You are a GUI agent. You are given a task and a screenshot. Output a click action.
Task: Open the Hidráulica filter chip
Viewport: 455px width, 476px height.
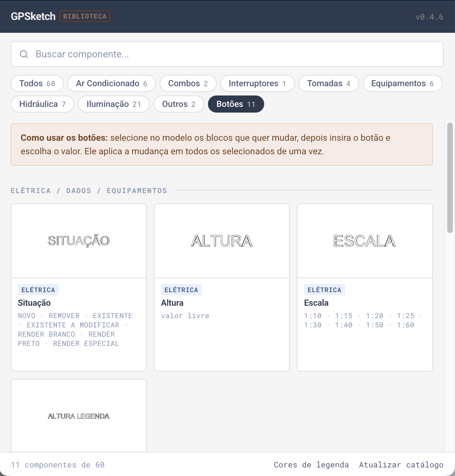coord(42,104)
